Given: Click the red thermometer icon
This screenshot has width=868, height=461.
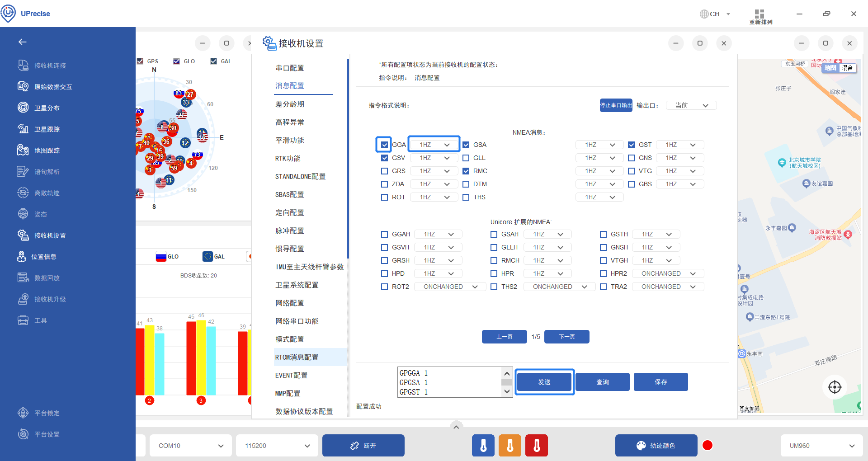Looking at the screenshot, I should coord(537,446).
